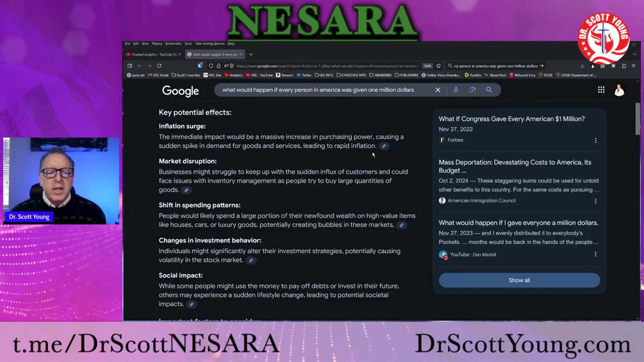
Task: Open the Mass Deportation: Devastating Costs article
Action: click(x=515, y=166)
